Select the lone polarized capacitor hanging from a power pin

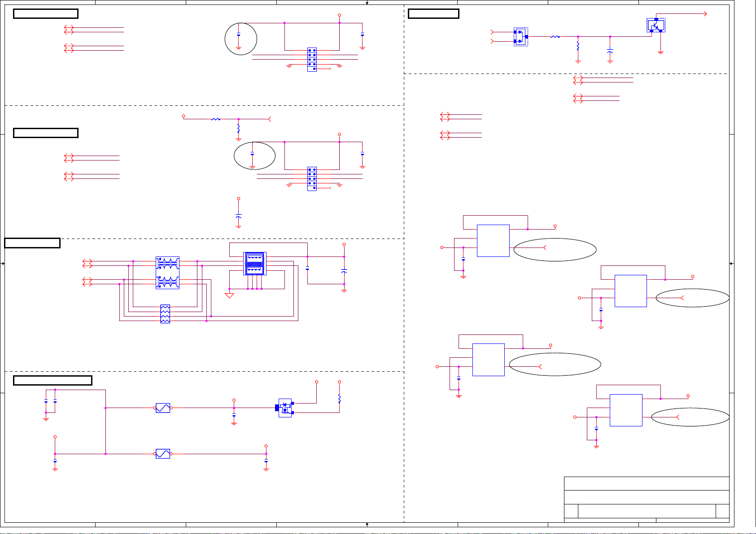pos(239,217)
